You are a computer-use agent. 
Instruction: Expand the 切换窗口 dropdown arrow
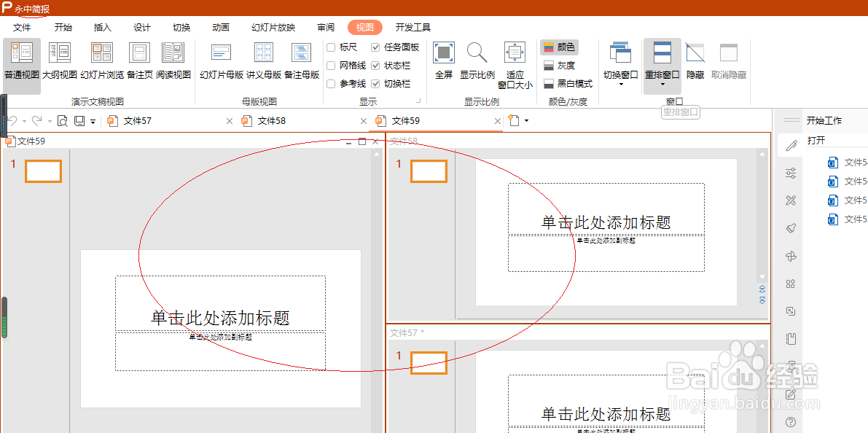[x=620, y=85]
